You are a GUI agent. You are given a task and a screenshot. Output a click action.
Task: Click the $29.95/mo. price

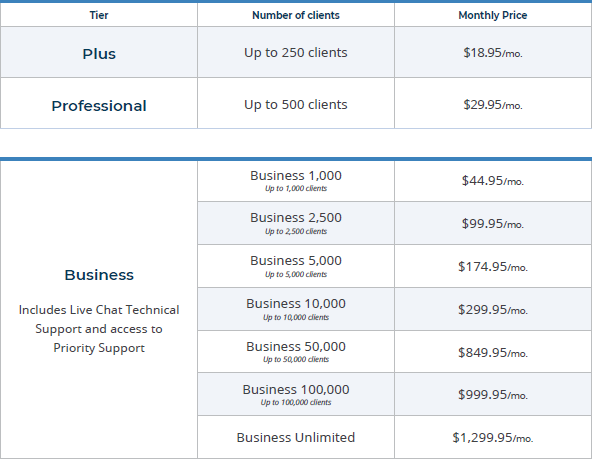pyautogui.click(x=493, y=105)
